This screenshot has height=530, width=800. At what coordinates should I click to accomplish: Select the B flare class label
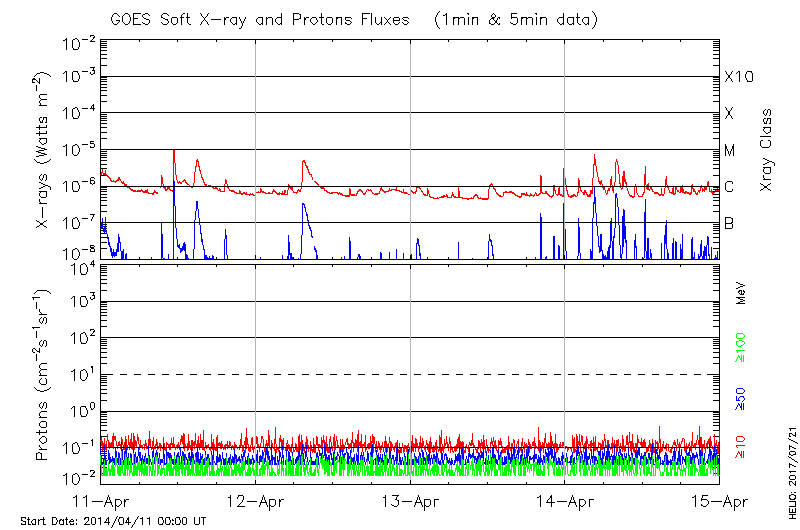[x=729, y=223]
